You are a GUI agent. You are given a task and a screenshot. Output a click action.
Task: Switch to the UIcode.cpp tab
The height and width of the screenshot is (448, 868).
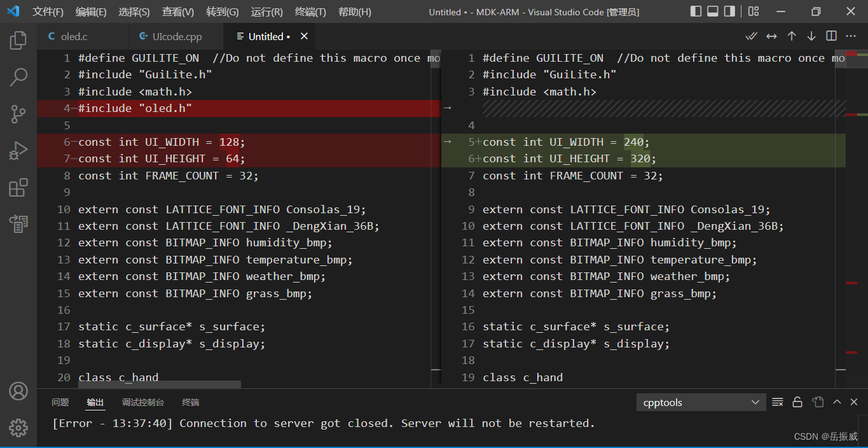point(177,37)
